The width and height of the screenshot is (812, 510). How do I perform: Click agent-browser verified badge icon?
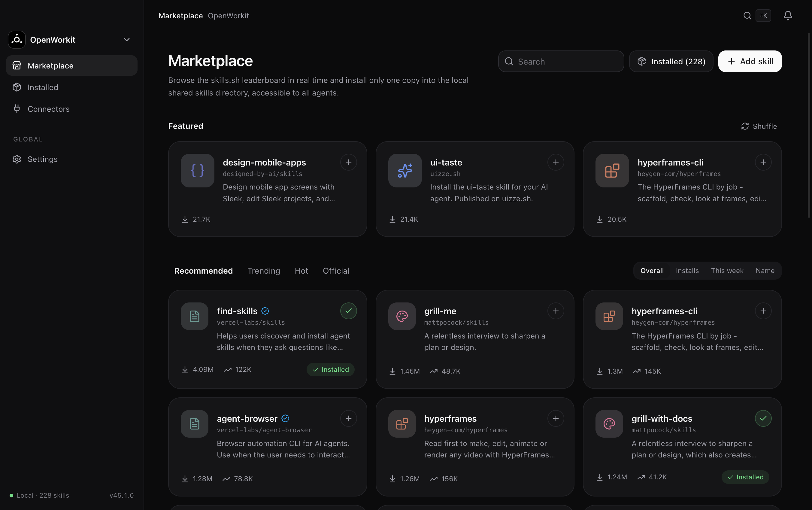tap(285, 419)
